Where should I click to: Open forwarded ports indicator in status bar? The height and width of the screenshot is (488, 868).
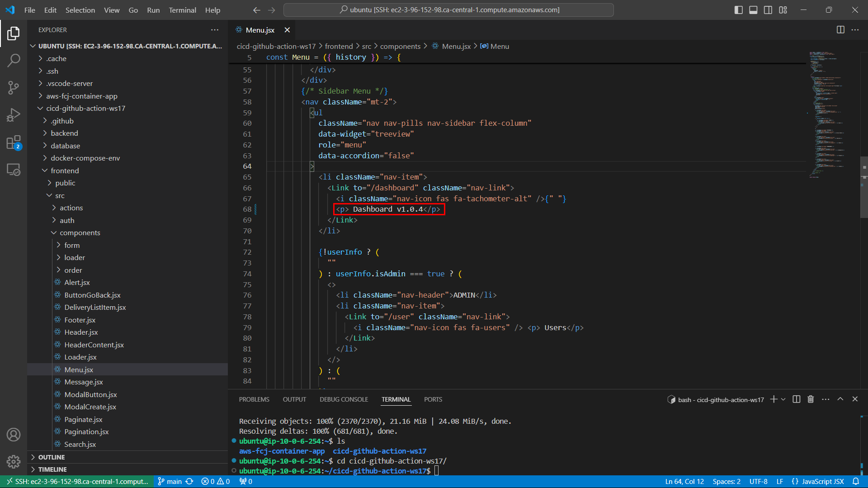245,482
